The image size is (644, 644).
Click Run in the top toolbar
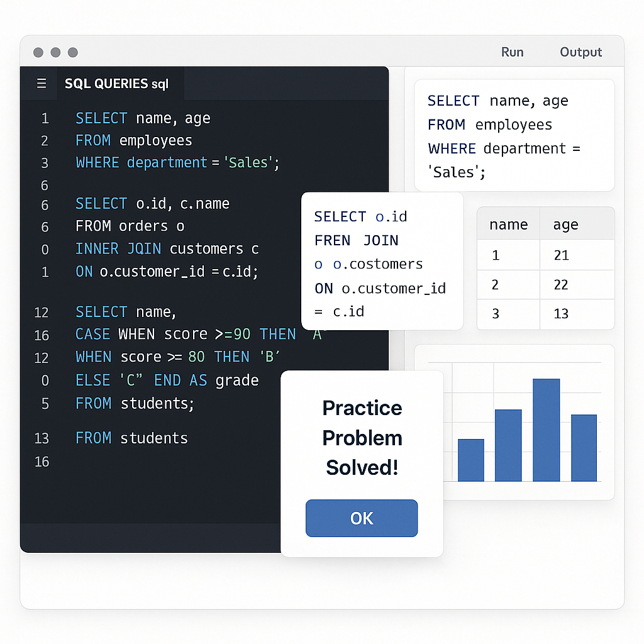[x=512, y=52]
